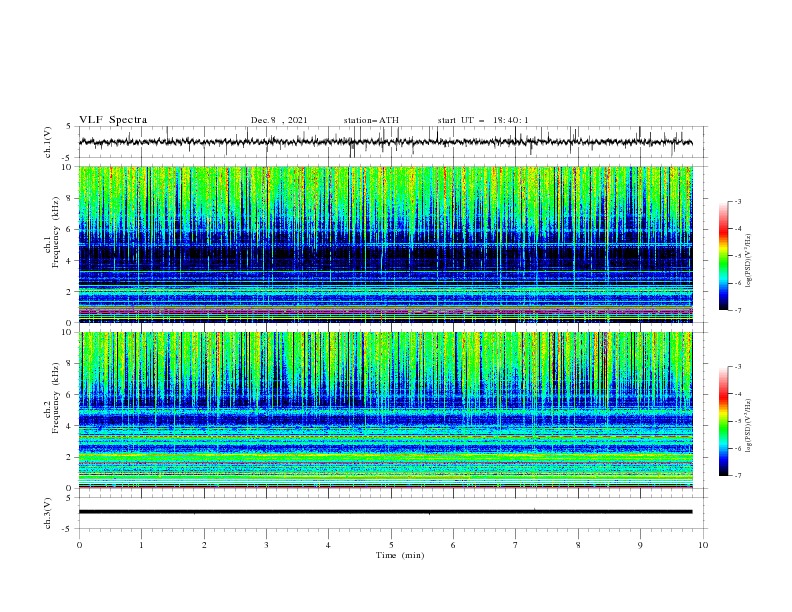Click the time axis tick label "3"
Image resolution: width=792 pixels, height=612 pixels.
coord(266,545)
